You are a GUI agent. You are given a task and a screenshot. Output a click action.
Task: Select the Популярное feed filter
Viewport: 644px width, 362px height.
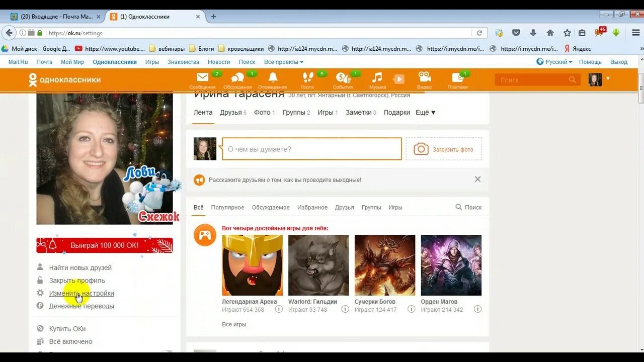coord(227,207)
